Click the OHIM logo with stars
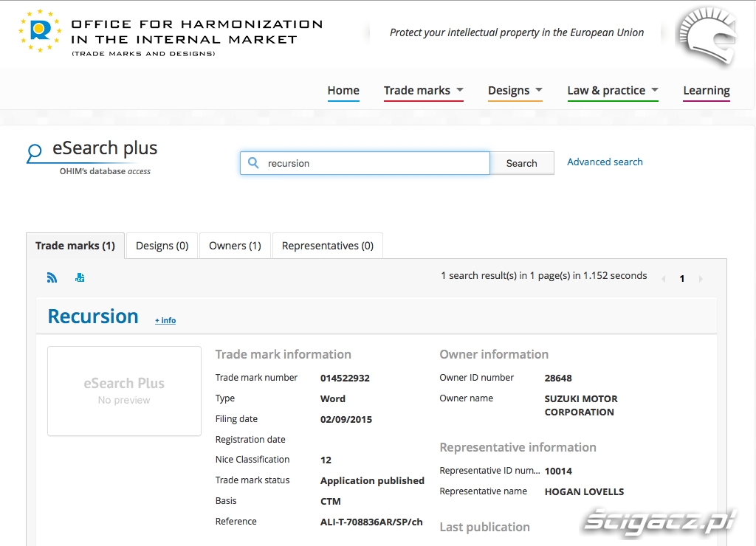The image size is (756, 546). coord(40,30)
